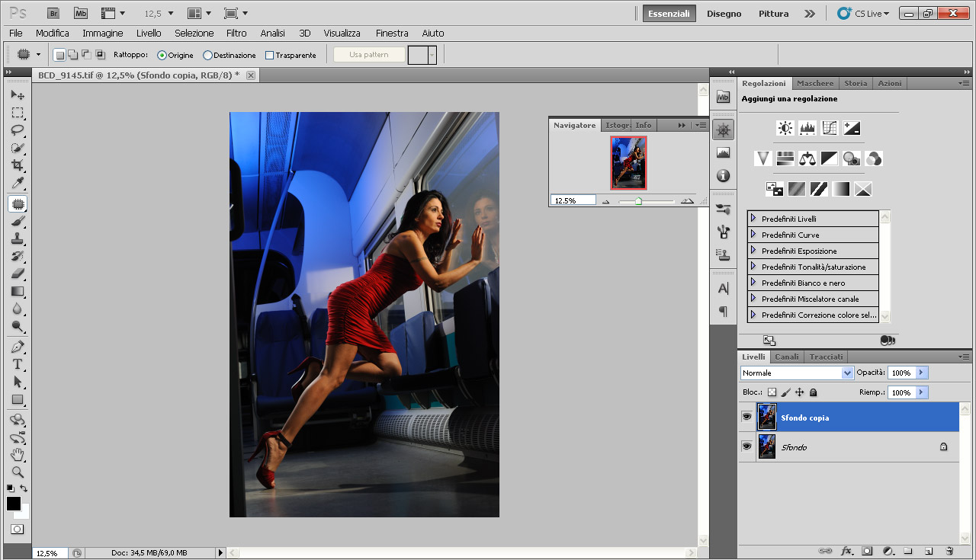Switch to the Pittura workspace
The height and width of the screenshot is (560, 976).
[x=774, y=14]
